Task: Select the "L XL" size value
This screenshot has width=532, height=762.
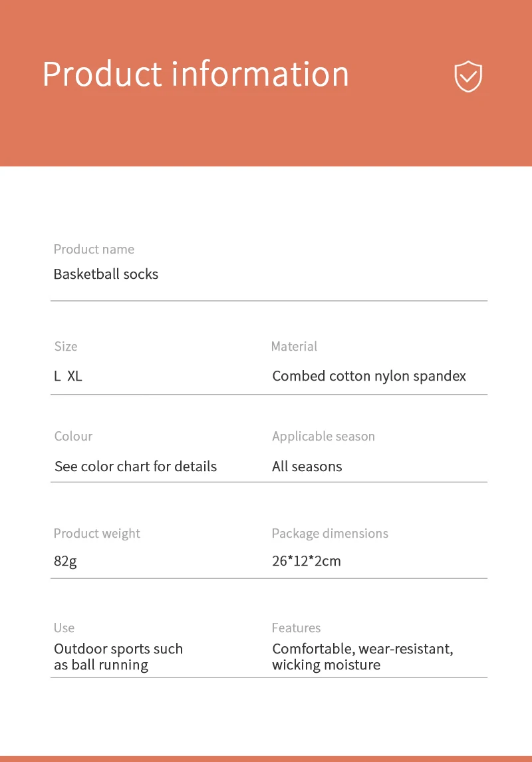Action: [x=68, y=376]
